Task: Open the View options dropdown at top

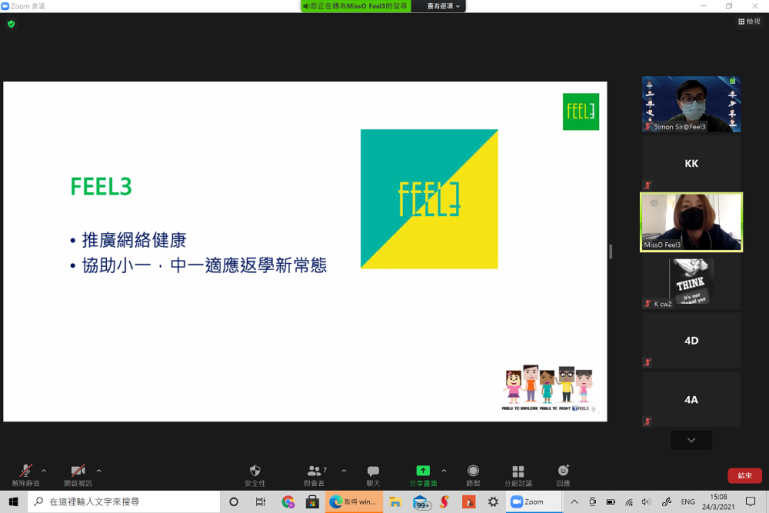Action: click(443, 6)
